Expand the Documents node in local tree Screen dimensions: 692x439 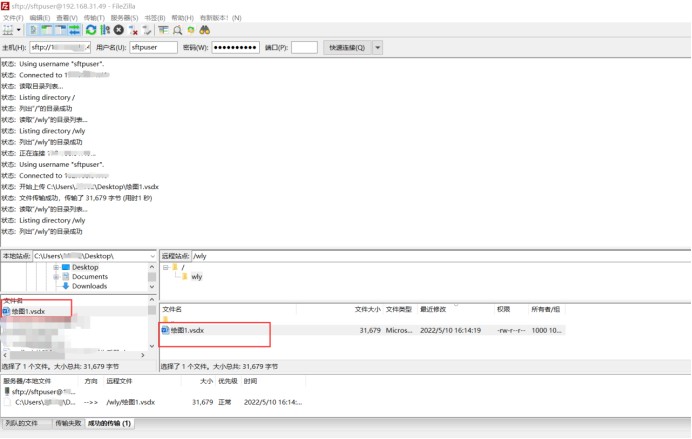[56, 277]
